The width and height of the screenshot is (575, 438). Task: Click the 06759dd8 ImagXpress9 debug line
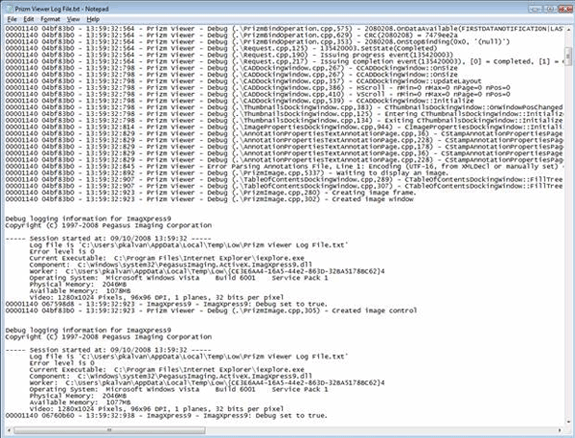[x=166, y=304]
